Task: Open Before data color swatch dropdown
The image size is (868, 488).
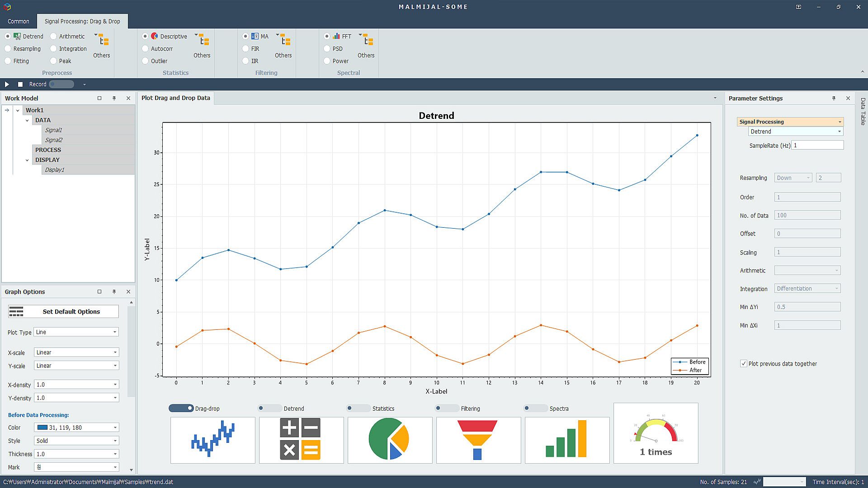Action: click(x=76, y=427)
